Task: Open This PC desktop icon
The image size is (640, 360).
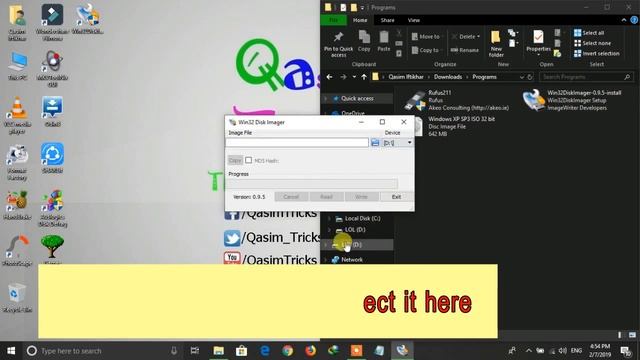Action: [x=17, y=66]
